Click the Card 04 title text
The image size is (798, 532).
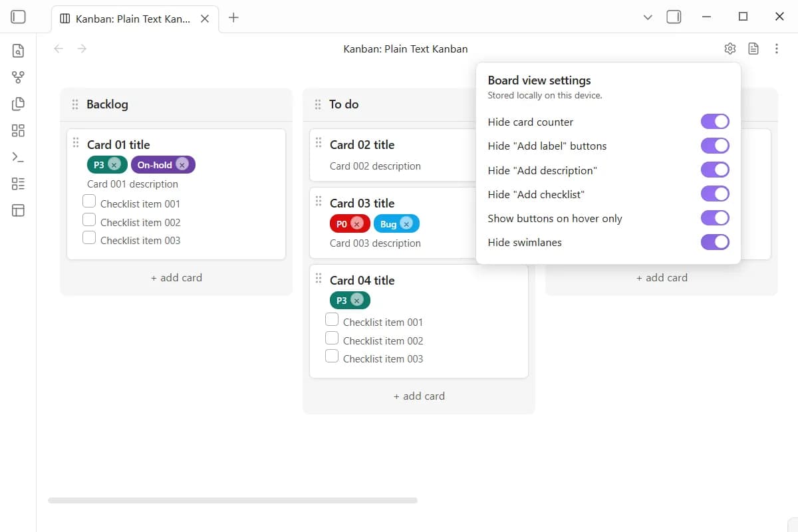point(362,281)
